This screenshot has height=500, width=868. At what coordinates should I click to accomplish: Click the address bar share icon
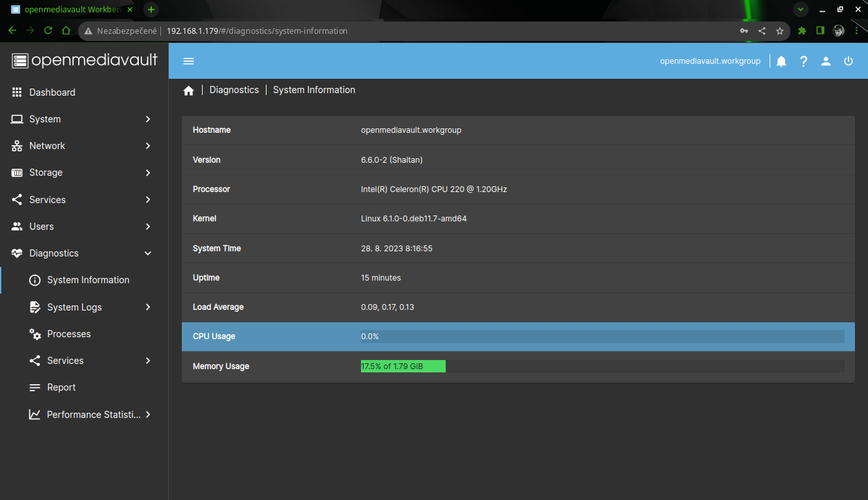coord(762,31)
